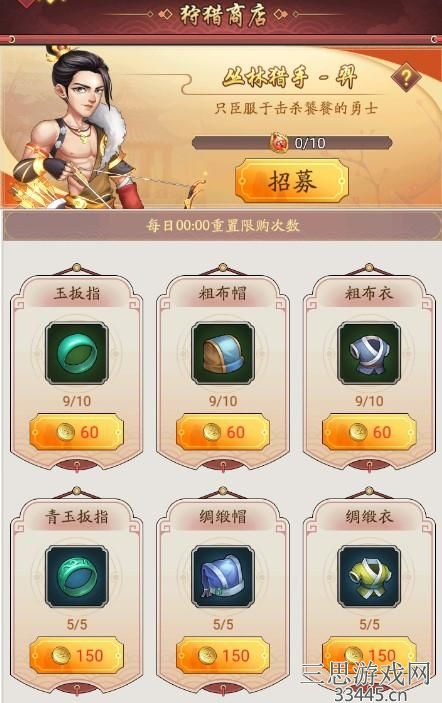The height and width of the screenshot is (703, 442).
Task: Buy 绸缎帽 for 150 coins
Action: tap(223, 655)
